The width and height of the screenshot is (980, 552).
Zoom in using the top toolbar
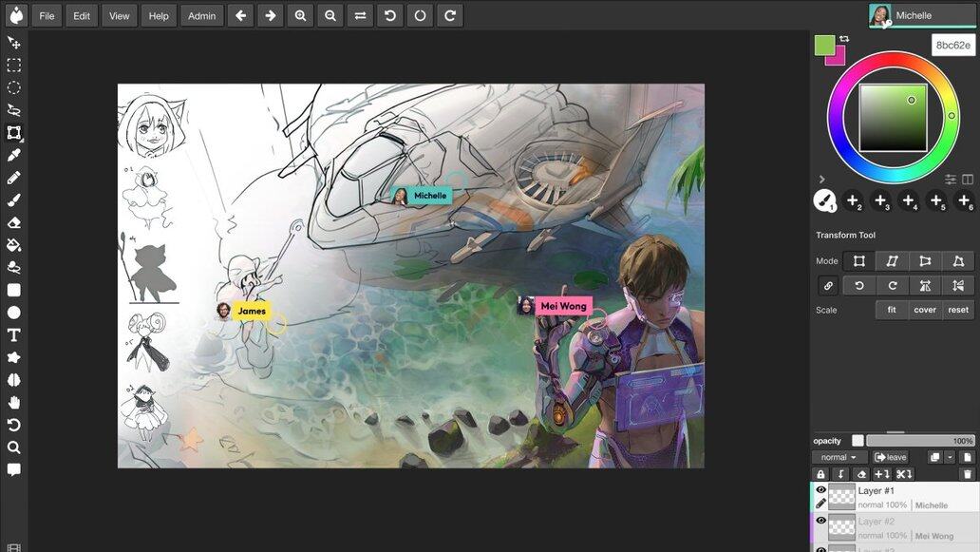coord(301,15)
